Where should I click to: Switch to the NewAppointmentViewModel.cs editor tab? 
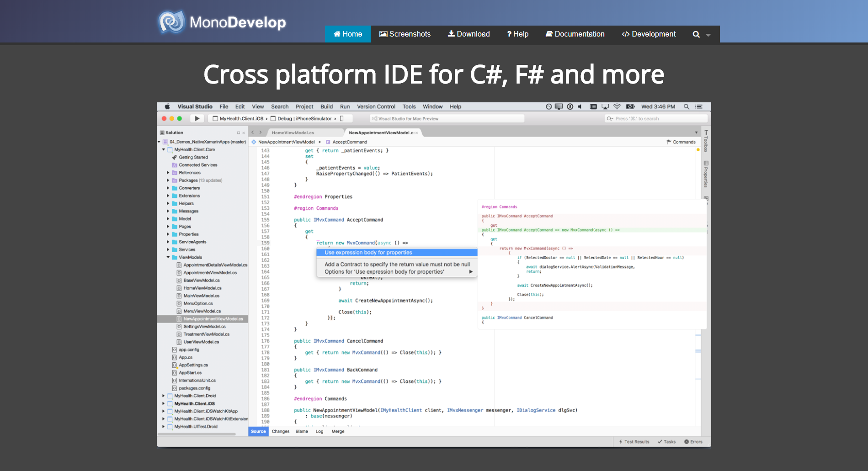pos(382,132)
